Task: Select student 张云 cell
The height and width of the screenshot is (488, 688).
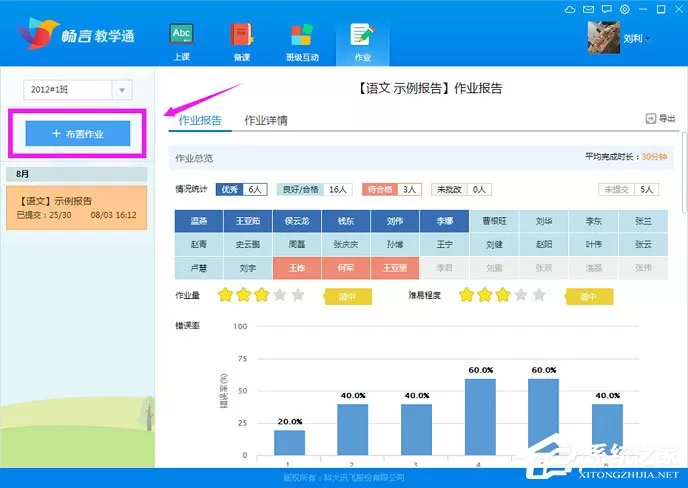Action: pyautogui.click(x=643, y=244)
